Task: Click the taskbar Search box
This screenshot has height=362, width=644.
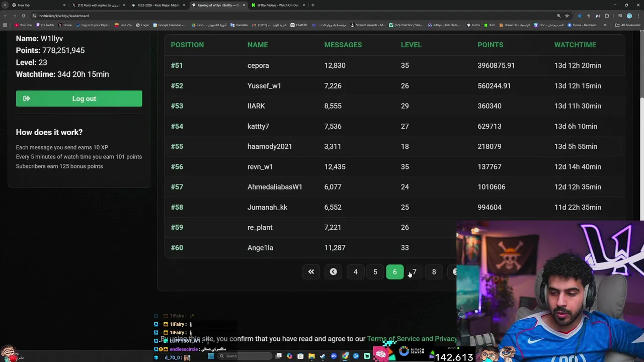Action: tap(244, 356)
